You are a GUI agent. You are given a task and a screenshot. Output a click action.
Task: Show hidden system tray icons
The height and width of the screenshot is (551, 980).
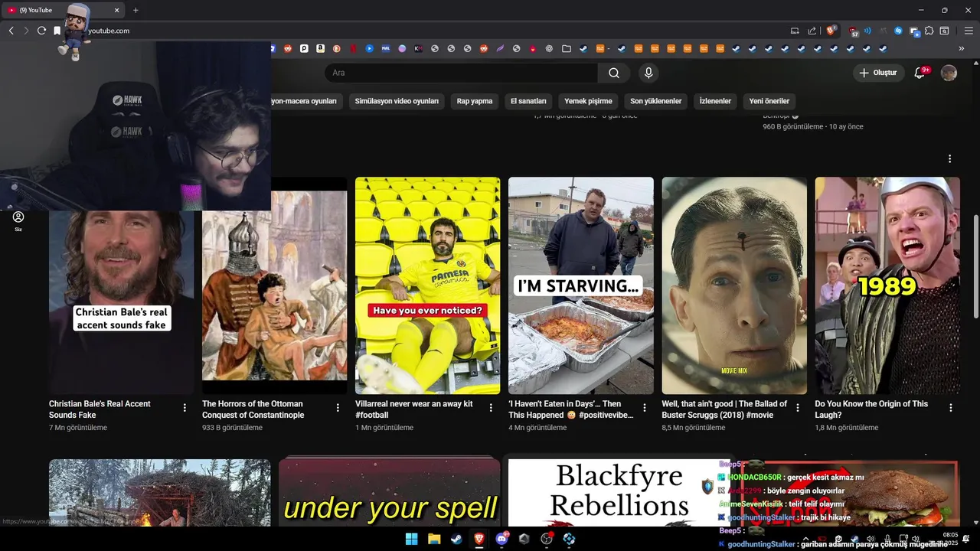tap(805, 539)
